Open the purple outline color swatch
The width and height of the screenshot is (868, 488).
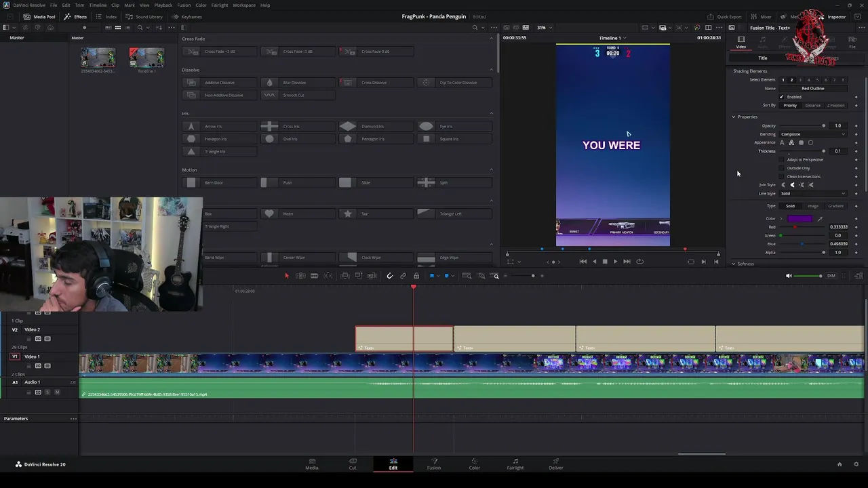point(800,219)
